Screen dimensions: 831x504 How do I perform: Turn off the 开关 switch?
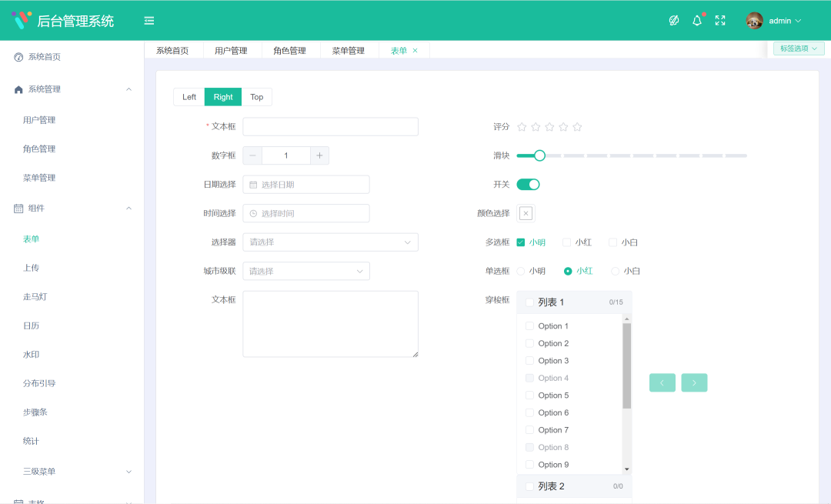528,184
